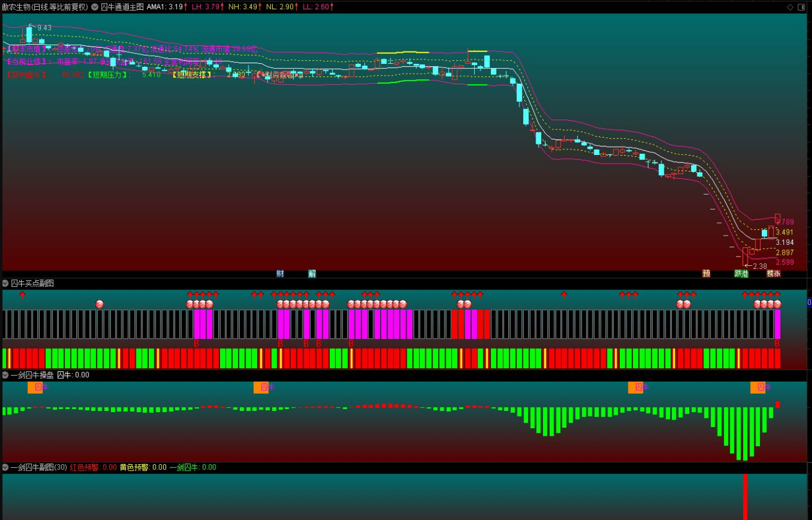The image size is (812, 520).
Task: Click the latest red hollow candle
Action: tap(777, 219)
